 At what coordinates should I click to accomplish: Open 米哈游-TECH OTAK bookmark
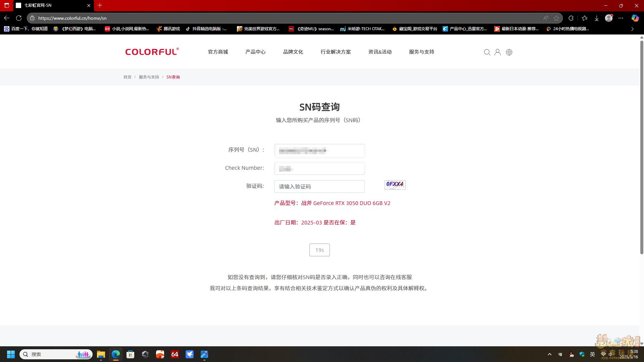[362, 29]
